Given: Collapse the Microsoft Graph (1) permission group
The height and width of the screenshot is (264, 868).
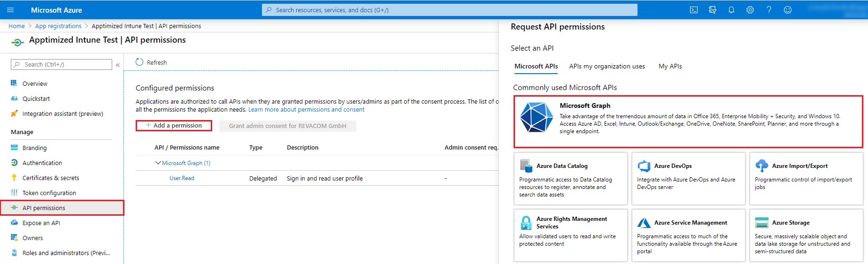Looking at the screenshot, I should [158, 163].
